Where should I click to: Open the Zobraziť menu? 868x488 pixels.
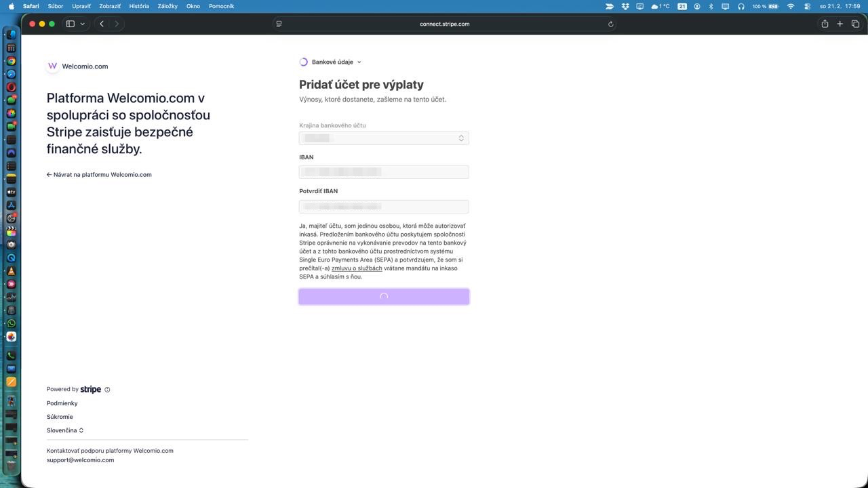point(110,6)
